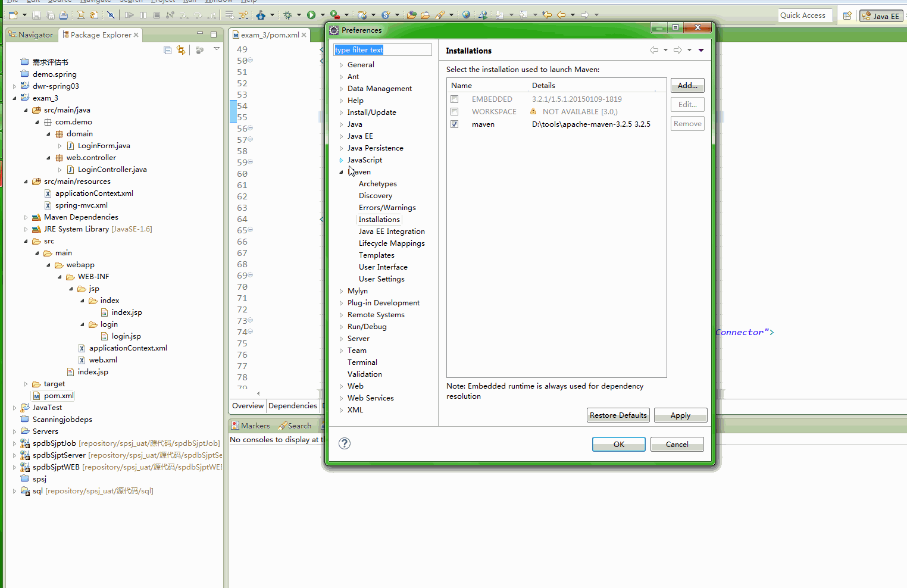The width and height of the screenshot is (907, 588).
Task: Collapse the Maven preferences node
Action: (341, 172)
